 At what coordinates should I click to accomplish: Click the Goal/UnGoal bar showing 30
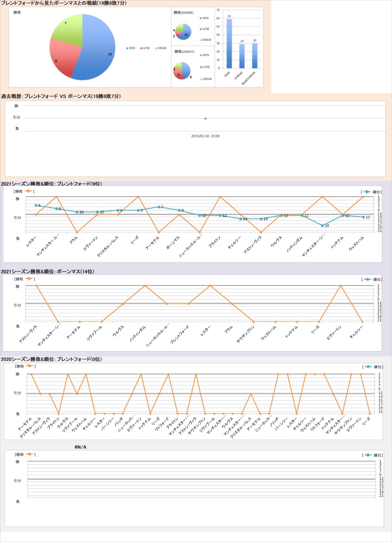[255, 56]
